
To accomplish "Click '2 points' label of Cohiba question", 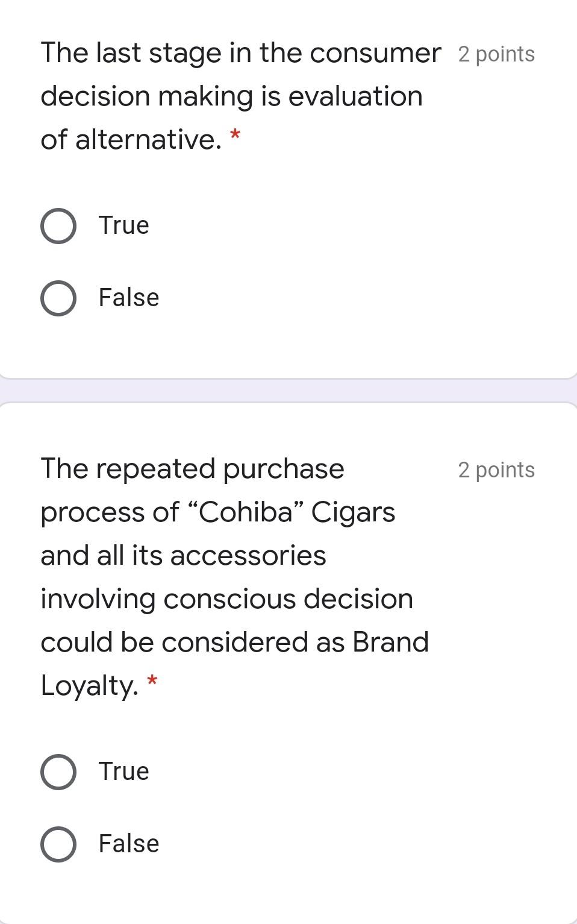I will (496, 470).
